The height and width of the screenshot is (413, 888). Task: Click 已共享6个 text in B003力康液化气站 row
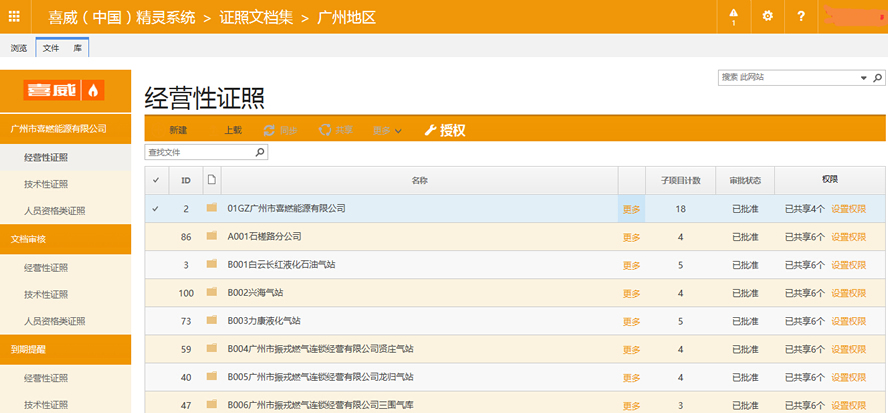tap(804, 321)
